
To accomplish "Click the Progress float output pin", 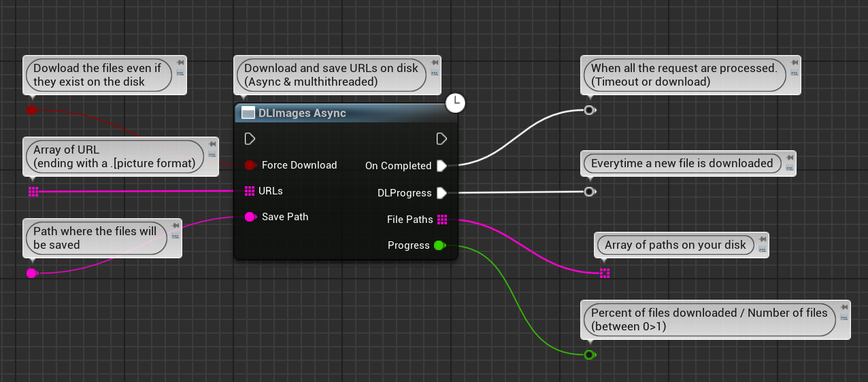I will click(x=439, y=245).
